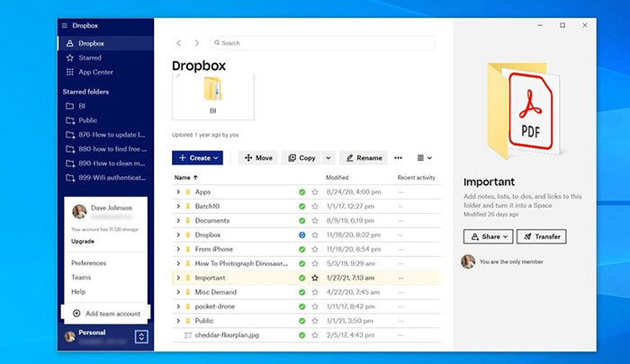630x364 pixels.
Task: Expand the Documents folder row
Action: click(178, 220)
